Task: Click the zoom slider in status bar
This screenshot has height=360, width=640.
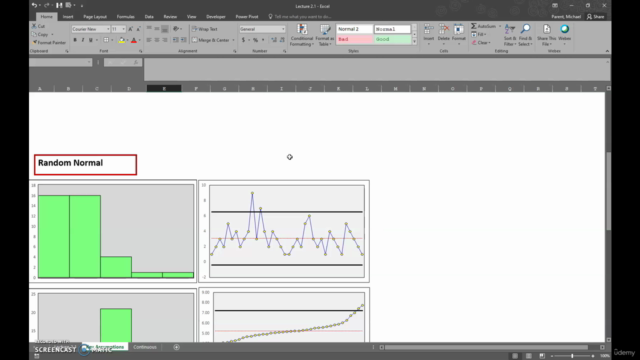Action: (x=572, y=356)
